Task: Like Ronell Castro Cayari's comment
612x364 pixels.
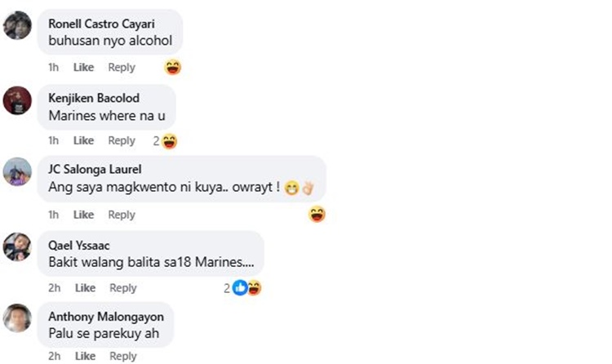Action: [83, 67]
